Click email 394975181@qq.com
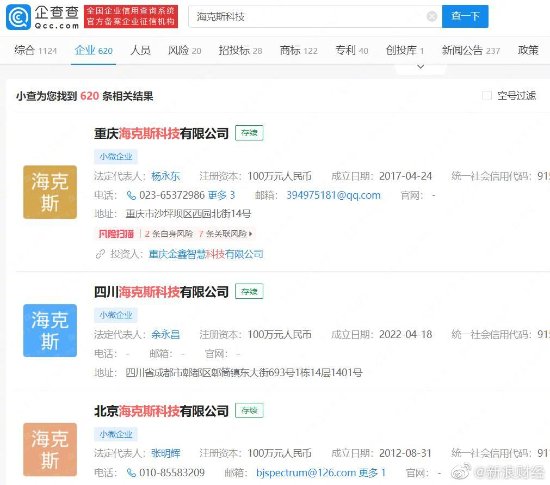The height and width of the screenshot is (485, 550). 333,195
